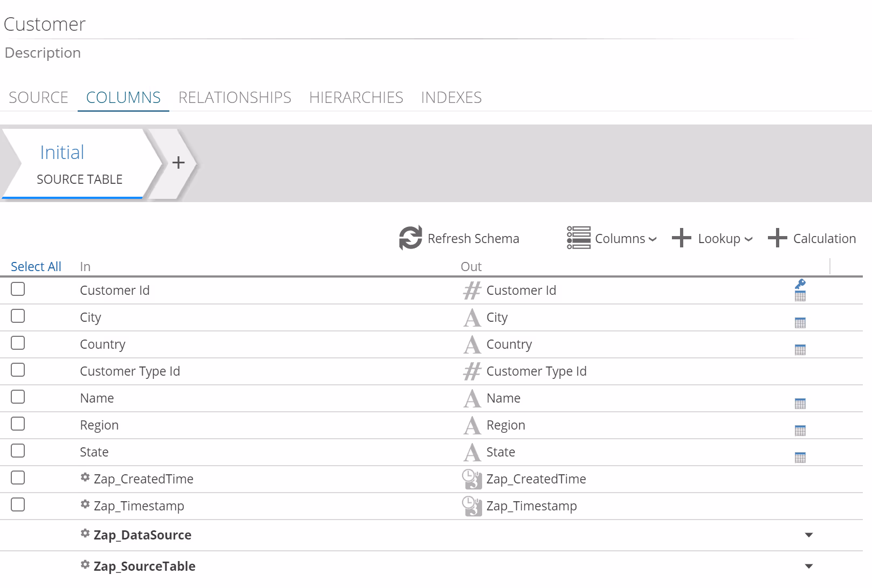Screen dimensions: 872x588
Task: Click the text type icon beside Name output
Action: click(472, 398)
